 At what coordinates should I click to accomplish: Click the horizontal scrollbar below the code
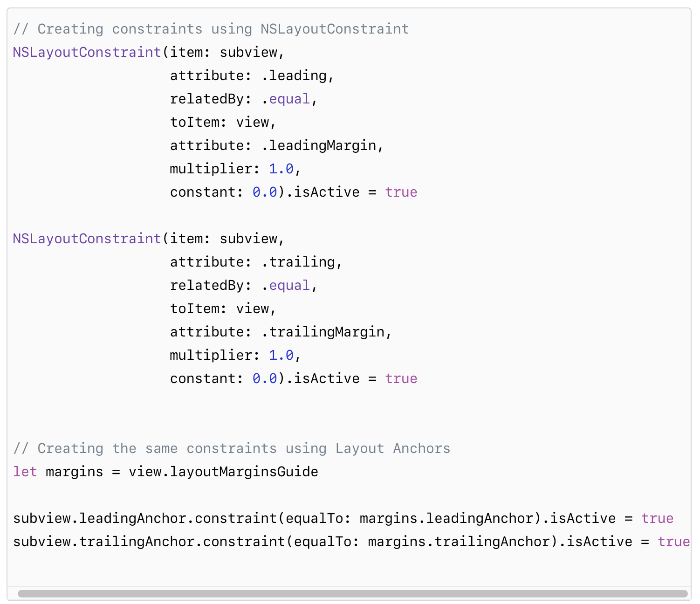tap(352, 594)
